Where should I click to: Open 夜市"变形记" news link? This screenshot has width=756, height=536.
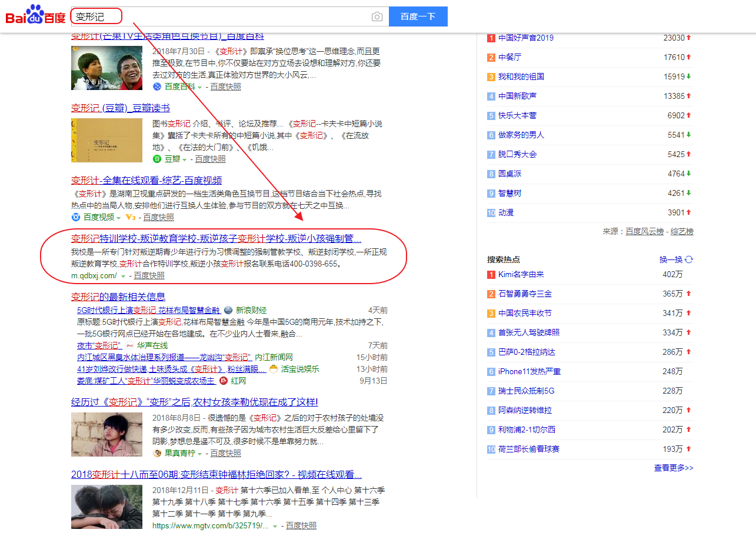pyautogui.click(x=99, y=345)
